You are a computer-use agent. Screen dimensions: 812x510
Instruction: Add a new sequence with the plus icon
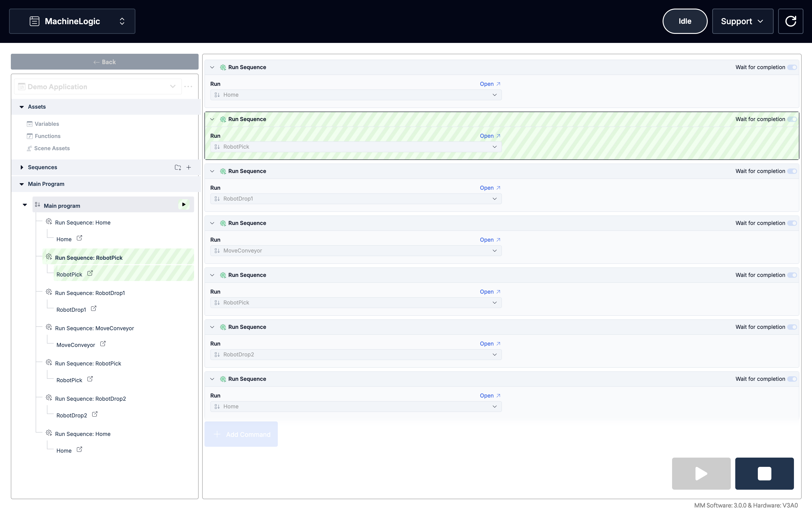point(189,167)
